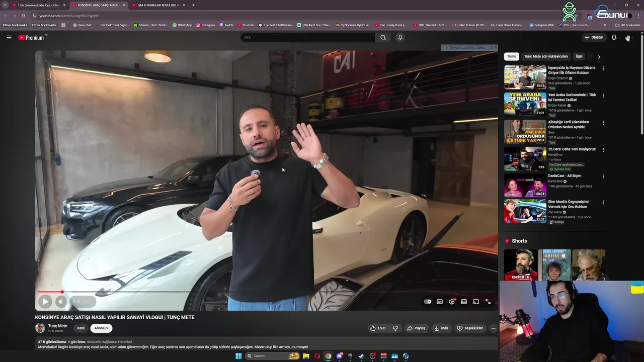
Task: Toggle autoplay switch in player
Action: click(428, 302)
